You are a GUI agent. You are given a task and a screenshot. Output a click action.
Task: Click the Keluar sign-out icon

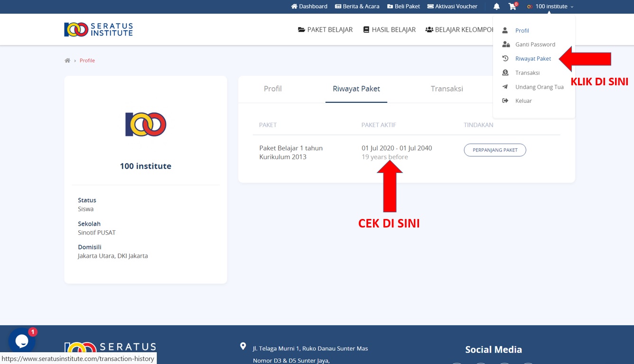(x=505, y=101)
